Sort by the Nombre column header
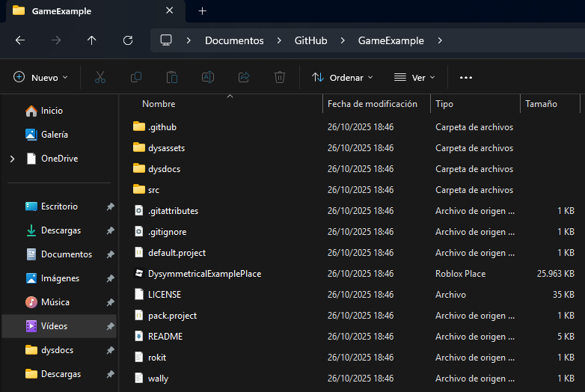The image size is (585, 392). 159,104
